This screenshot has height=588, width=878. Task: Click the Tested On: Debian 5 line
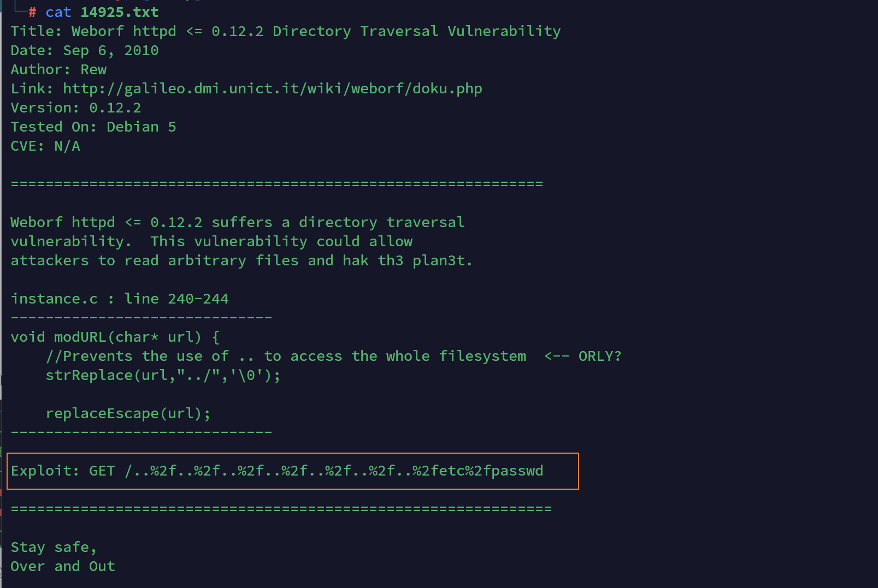click(x=93, y=127)
